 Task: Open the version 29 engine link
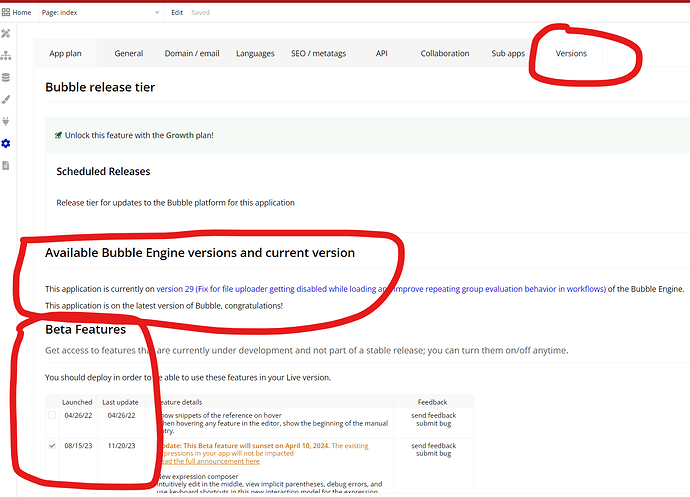point(381,289)
